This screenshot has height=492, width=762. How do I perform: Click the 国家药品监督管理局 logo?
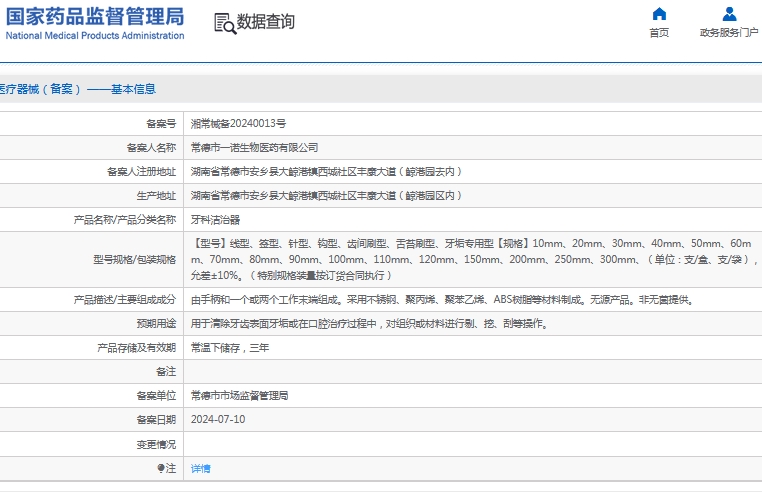click(x=95, y=17)
